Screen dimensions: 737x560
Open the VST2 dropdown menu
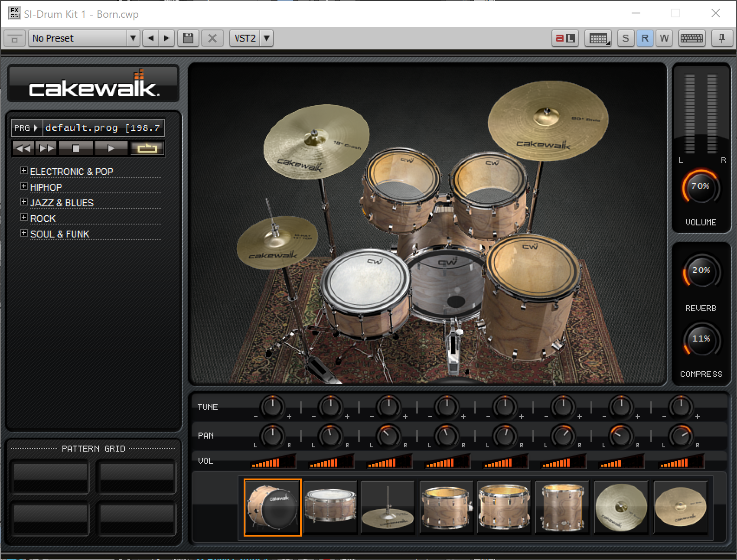(x=267, y=38)
